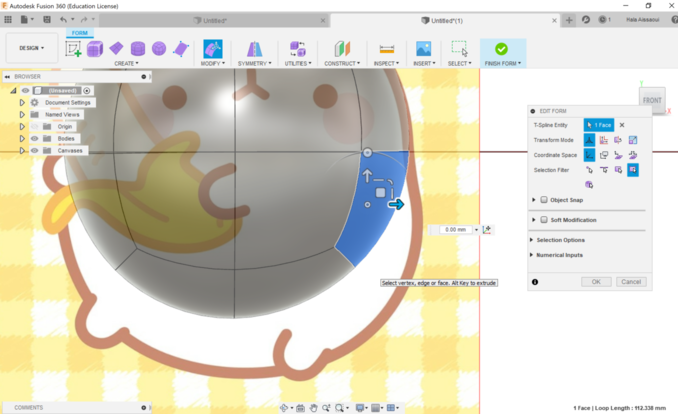This screenshot has height=414, width=678.
Task: Select the Create Sketch tool
Action: click(x=73, y=49)
